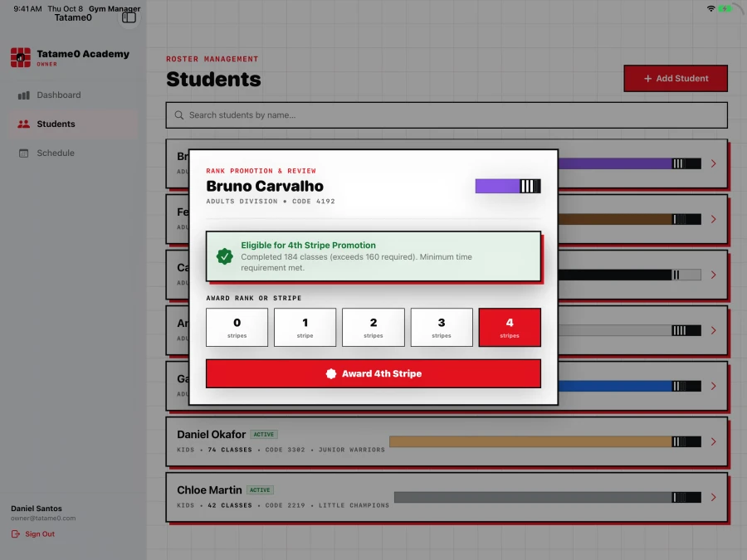The width and height of the screenshot is (747, 560).
Task: Click the Tatame0 Academy logo
Action: click(21, 57)
